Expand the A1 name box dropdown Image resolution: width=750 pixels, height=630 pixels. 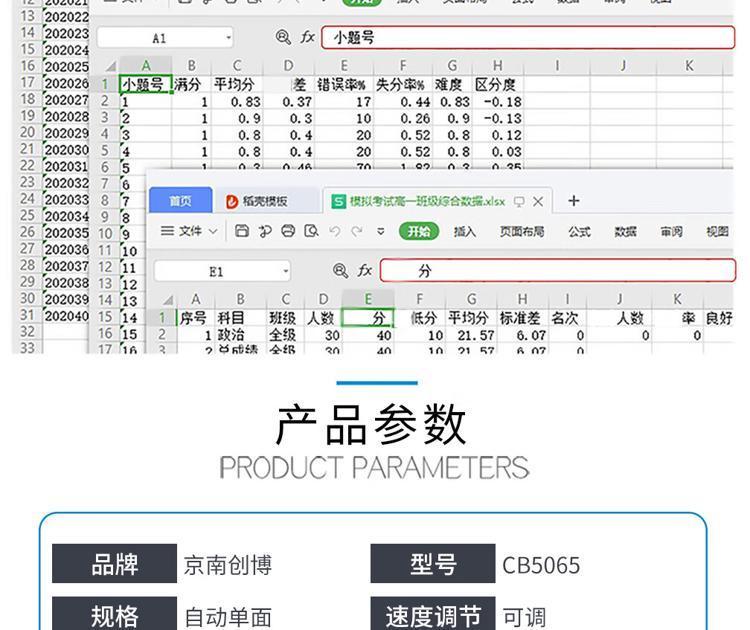click(229, 39)
